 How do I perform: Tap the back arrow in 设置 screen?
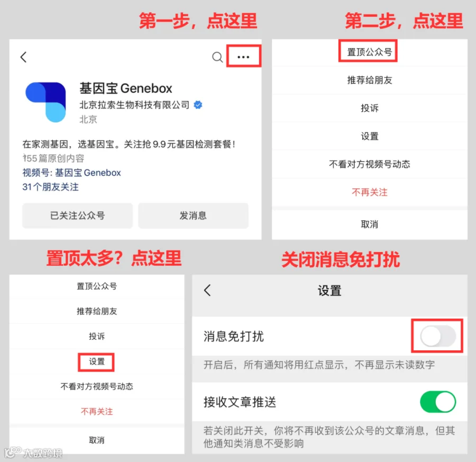(207, 291)
